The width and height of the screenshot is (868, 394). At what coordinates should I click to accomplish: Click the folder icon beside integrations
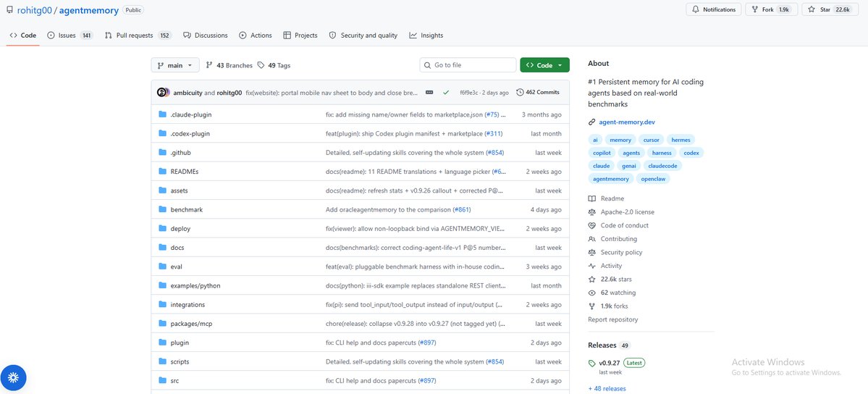(x=162, y=304)
